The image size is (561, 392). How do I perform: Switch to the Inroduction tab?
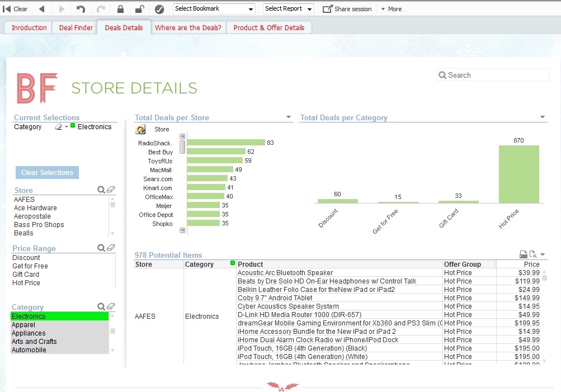click(29, 27)
